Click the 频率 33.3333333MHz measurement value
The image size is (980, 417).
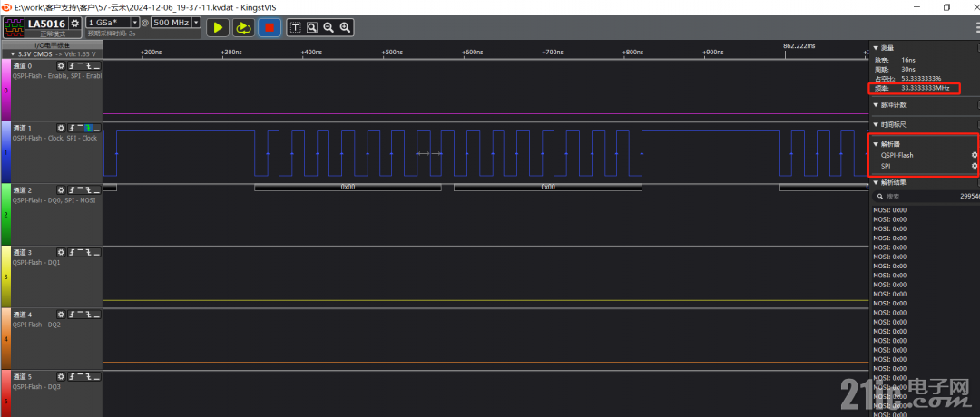pyautogui.click(x=925, y=88)
